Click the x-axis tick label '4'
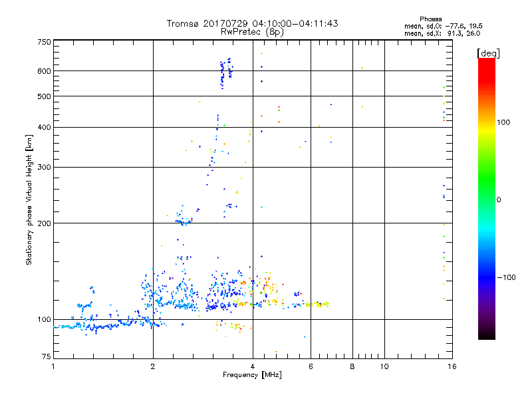This screenshot has height=399, width=532. [253, 366]
